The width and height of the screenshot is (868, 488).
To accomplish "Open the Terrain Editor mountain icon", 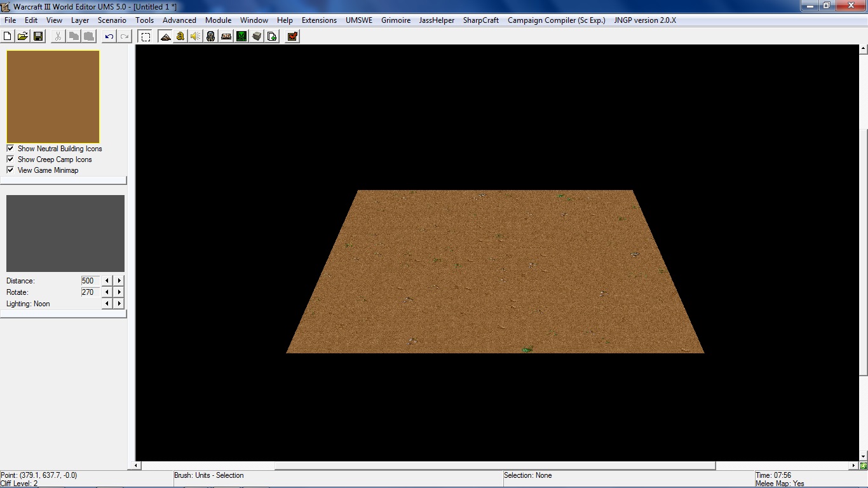I will [165, 36].
